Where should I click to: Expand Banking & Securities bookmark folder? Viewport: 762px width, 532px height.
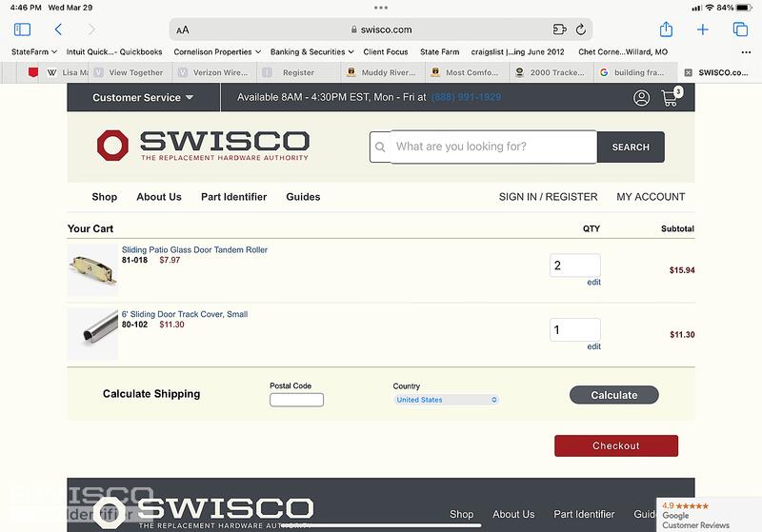click(x=312, y=52)
